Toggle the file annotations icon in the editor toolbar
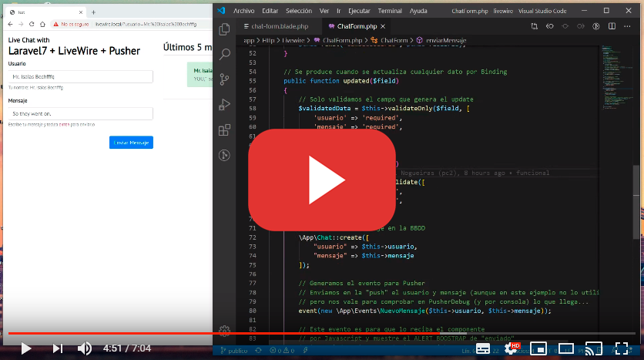The width and height of the screenshot is (644, 360). click(596, 26)
